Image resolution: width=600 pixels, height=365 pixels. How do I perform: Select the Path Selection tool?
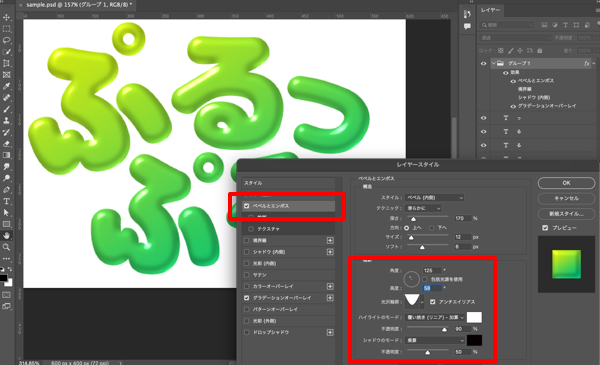pyautogui.click(x=7, y=213)
